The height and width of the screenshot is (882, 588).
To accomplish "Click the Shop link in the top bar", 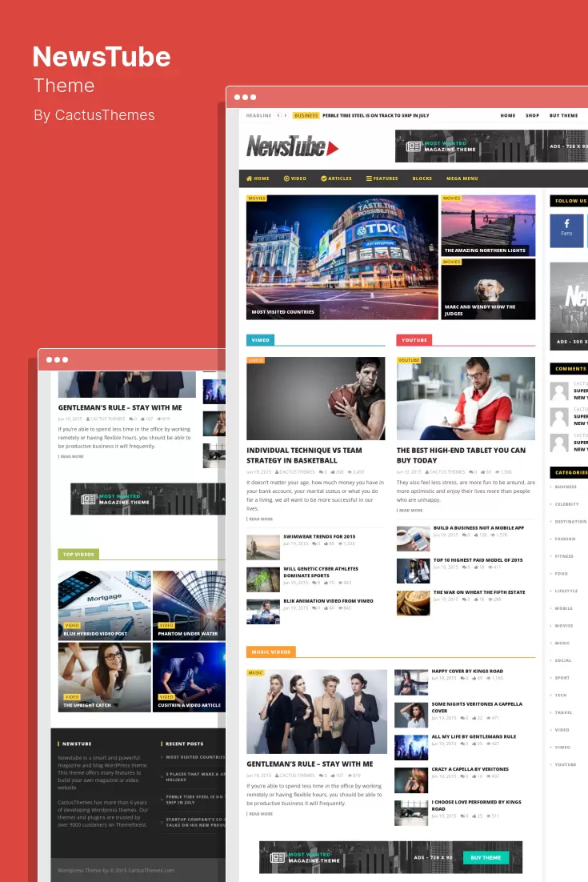I will pyautogui.click(x=532, y=115).
